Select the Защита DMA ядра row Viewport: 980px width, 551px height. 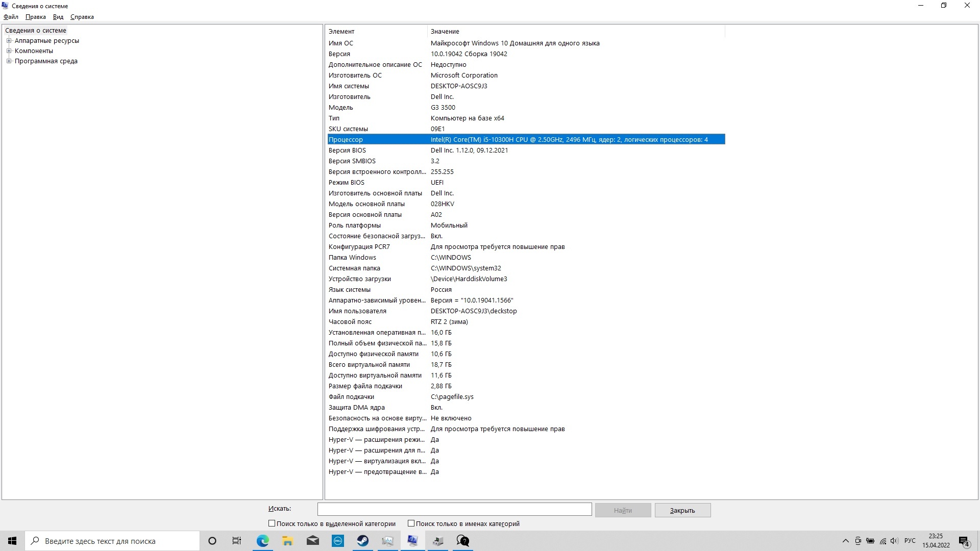tap(526, 408)
